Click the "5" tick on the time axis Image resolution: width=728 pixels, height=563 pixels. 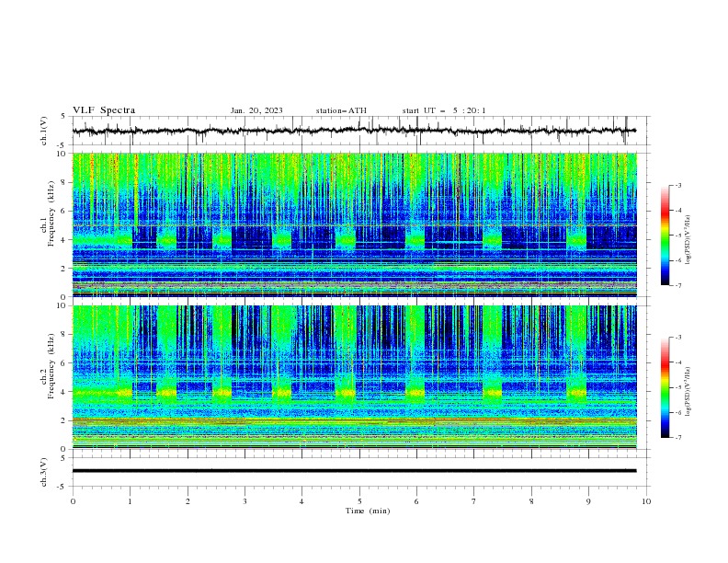pyautogui.click(x=359, y=501)
